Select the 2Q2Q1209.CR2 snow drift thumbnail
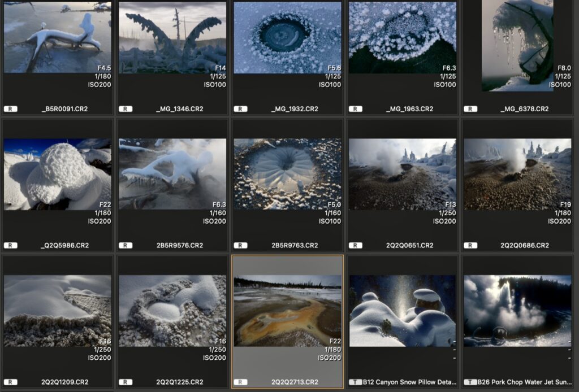 pyautogui.click(x=57, y=311)
